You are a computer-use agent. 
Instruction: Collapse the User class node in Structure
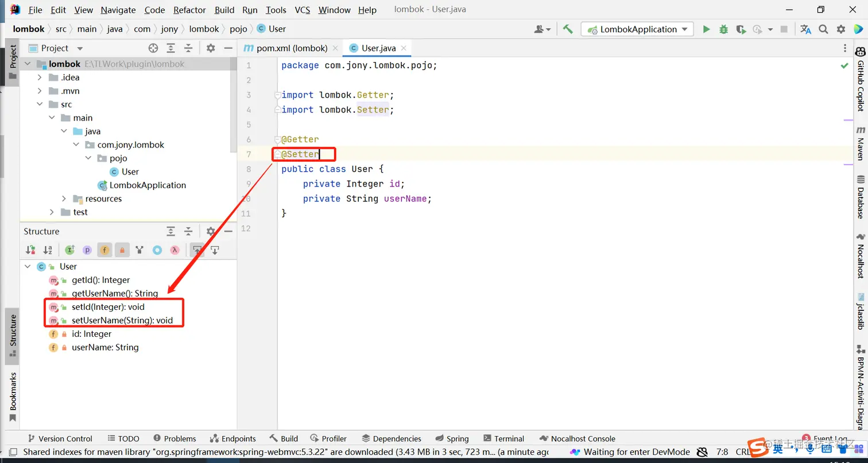click(28, 267)
